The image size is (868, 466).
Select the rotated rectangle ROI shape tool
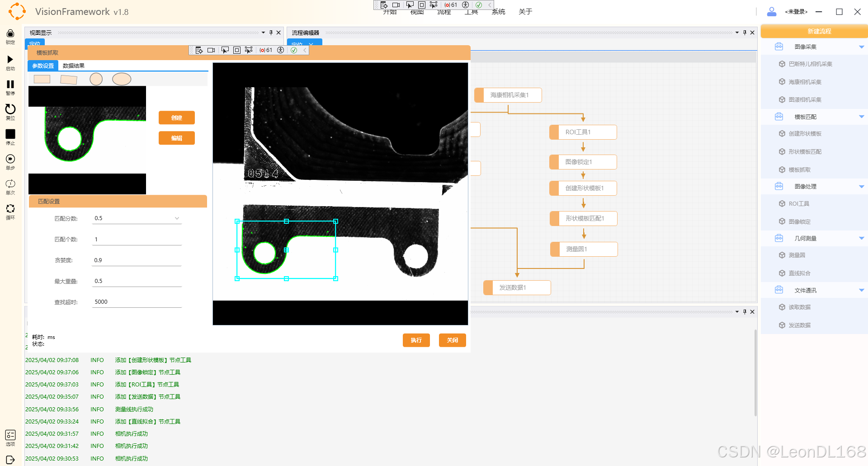click(x=69, y=80)
